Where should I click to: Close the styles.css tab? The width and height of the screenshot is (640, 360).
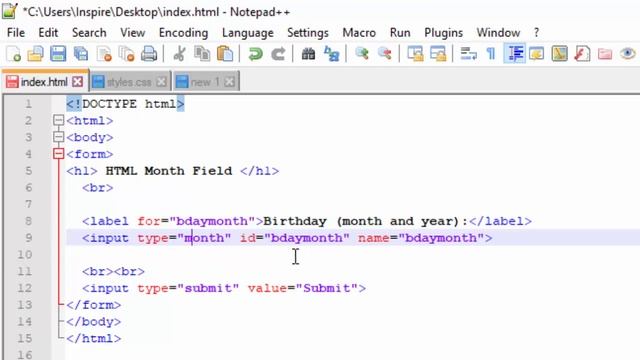point(162,82)
